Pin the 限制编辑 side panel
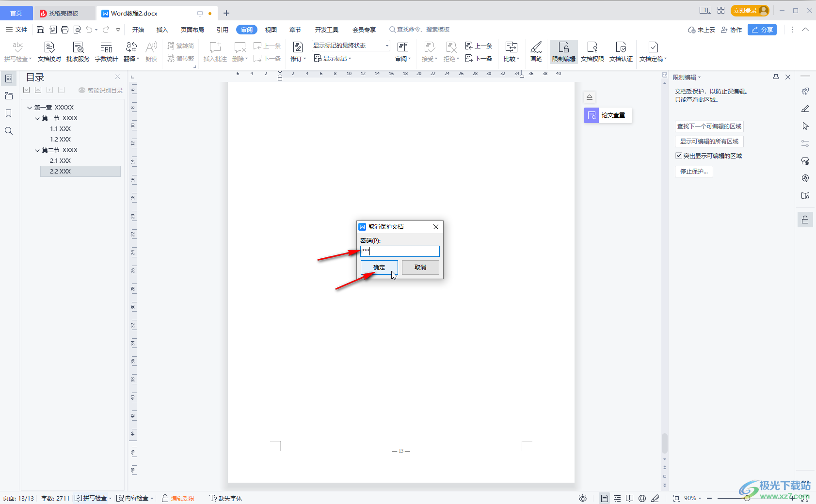Image resolution: width=816 pixels, height=504 pixels. point(776,77)
